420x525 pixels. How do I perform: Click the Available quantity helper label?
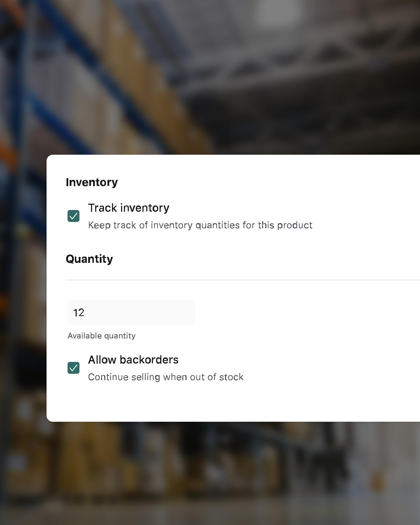coord(101,336)
